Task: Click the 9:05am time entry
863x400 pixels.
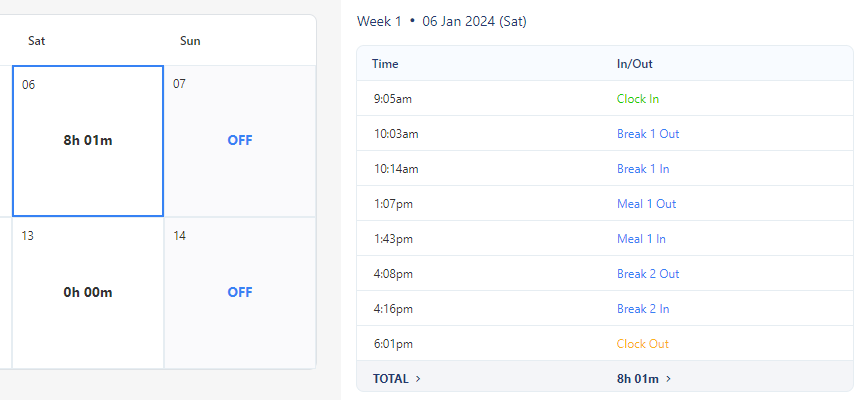Action: coord(391,99)
